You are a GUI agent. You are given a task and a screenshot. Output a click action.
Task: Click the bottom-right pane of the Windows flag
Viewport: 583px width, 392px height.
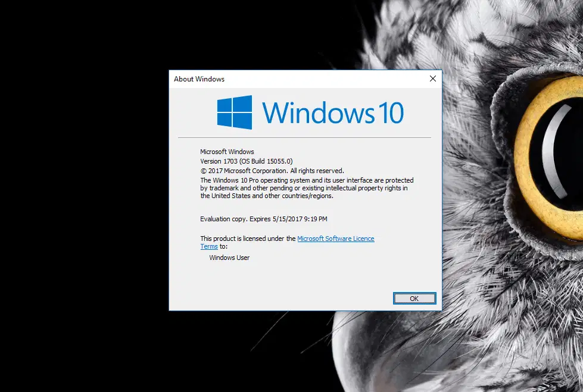coord(243,121)
